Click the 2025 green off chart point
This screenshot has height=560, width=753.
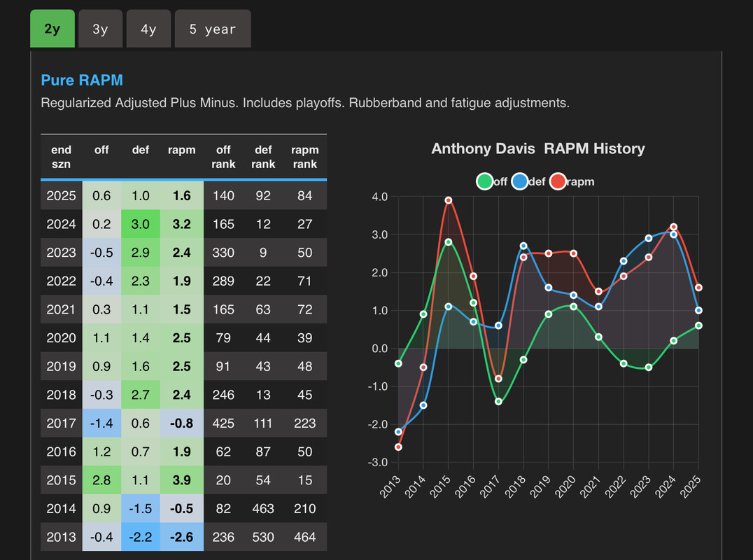click(698, 325)
